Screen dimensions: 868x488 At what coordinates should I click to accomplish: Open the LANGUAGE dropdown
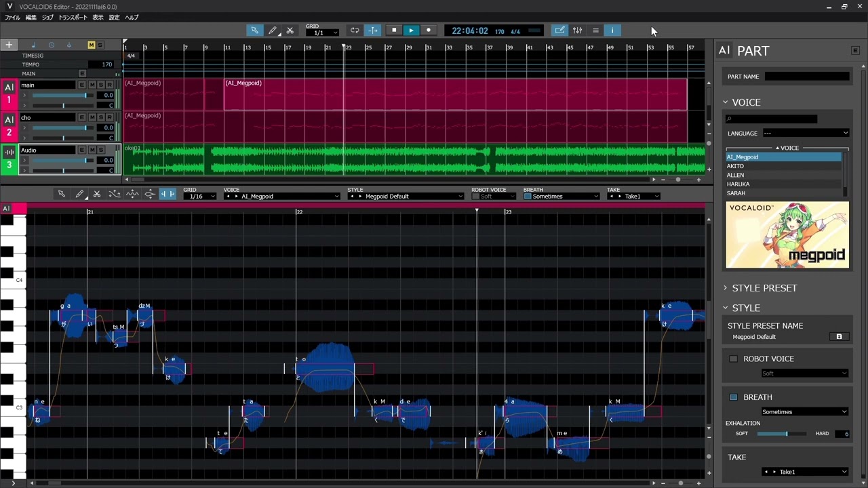[x=806, y=134]
